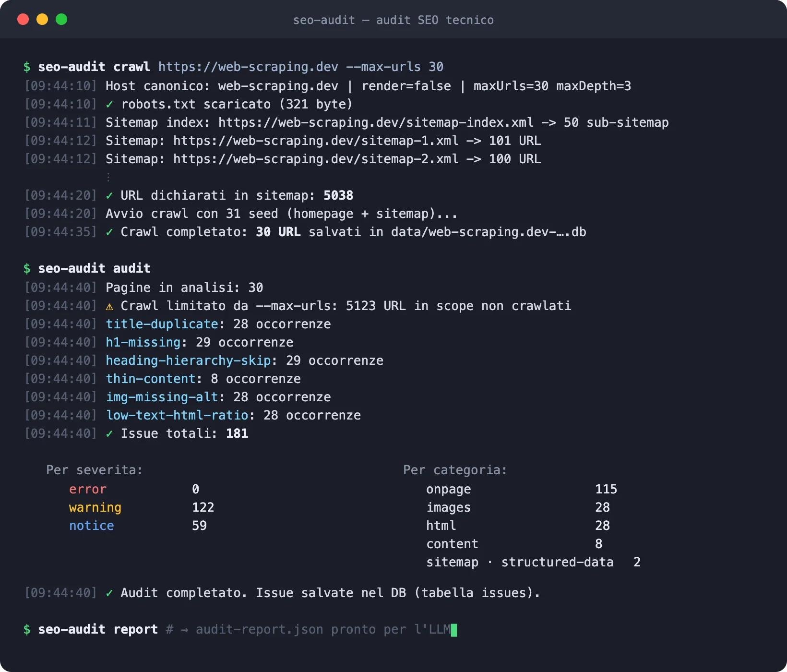The image size is (787, 672).
Task: Click 'Avvio crawl con 31 seed' line
Action: pos(282,214)
